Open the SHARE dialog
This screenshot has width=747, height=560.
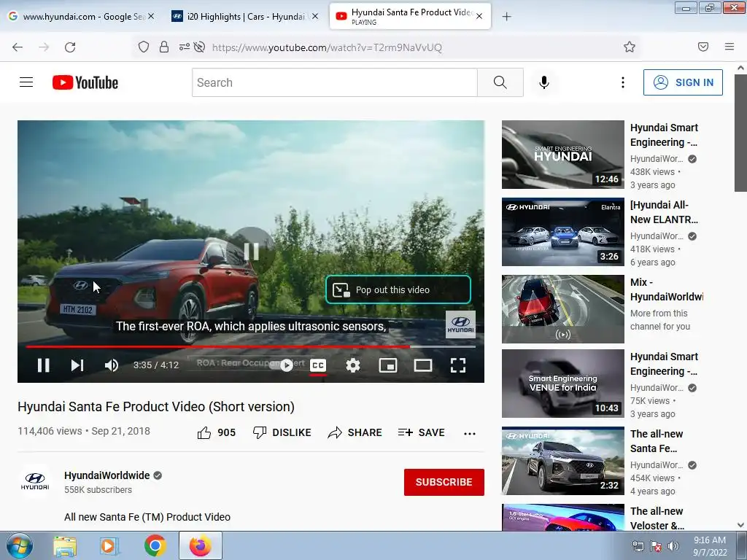click(355, 432)
